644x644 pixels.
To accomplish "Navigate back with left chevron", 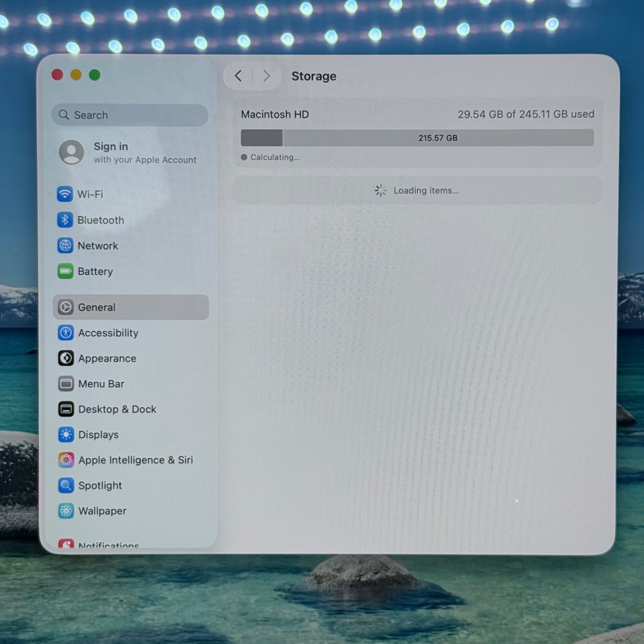I will click(238, 76).
